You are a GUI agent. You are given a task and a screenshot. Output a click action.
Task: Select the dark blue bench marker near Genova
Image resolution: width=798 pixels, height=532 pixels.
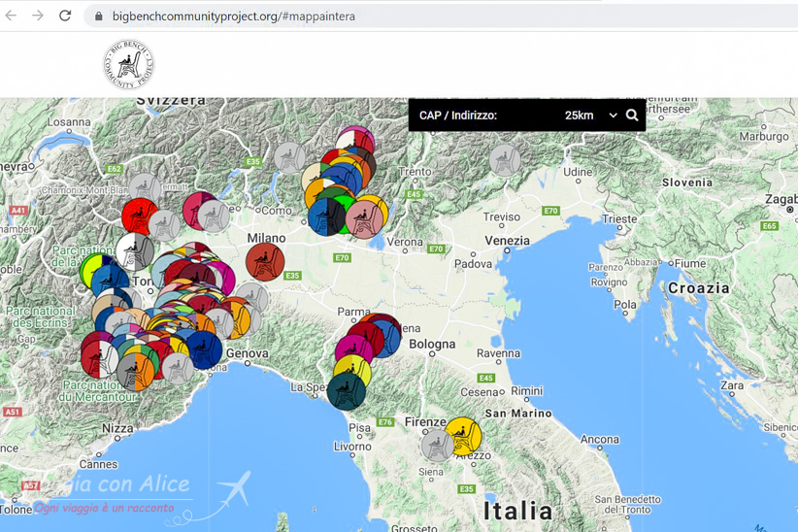(x=205, y=349)
